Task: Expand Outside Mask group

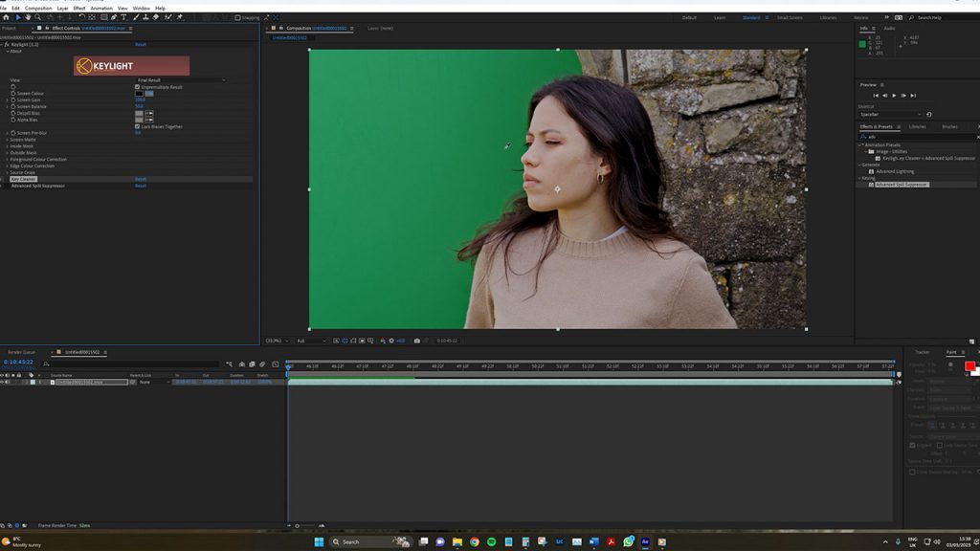Action: click(8, 152)
